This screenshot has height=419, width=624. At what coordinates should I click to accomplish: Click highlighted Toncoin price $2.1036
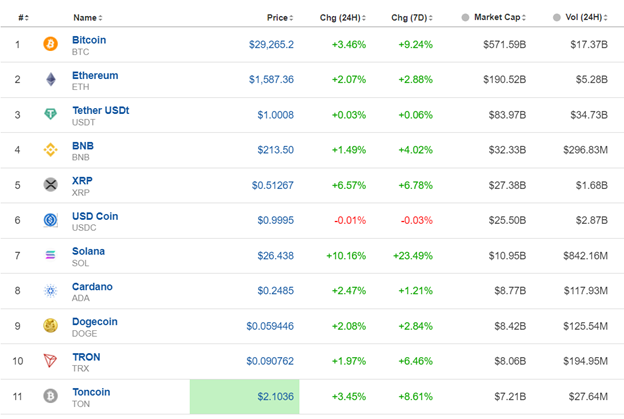click(x=275, y=396)
